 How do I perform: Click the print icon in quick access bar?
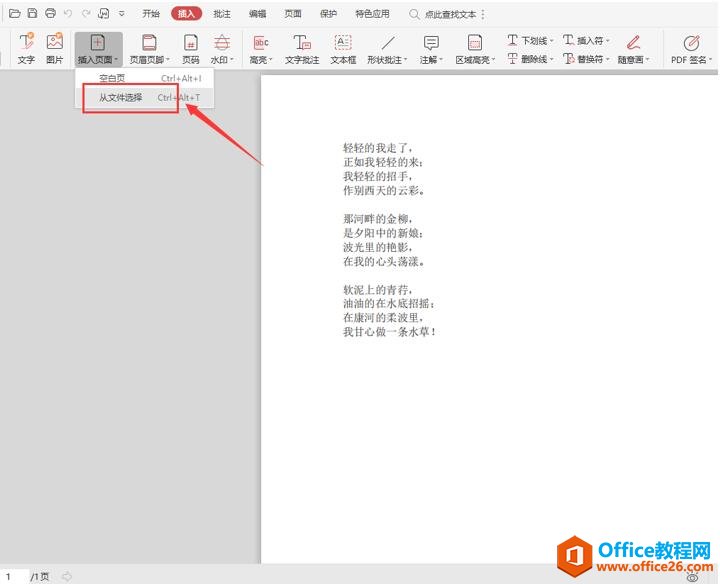coord(50,14)
